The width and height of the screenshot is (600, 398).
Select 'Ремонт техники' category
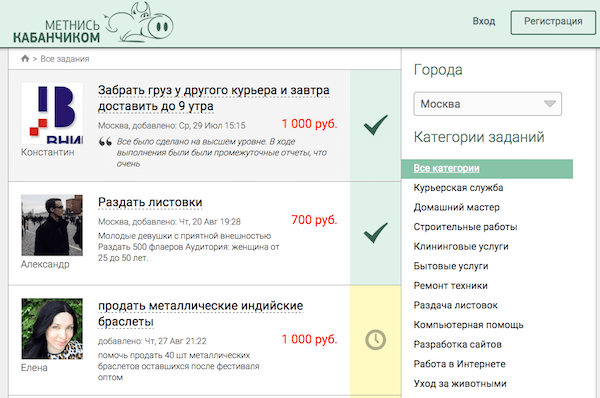[450, 286]
